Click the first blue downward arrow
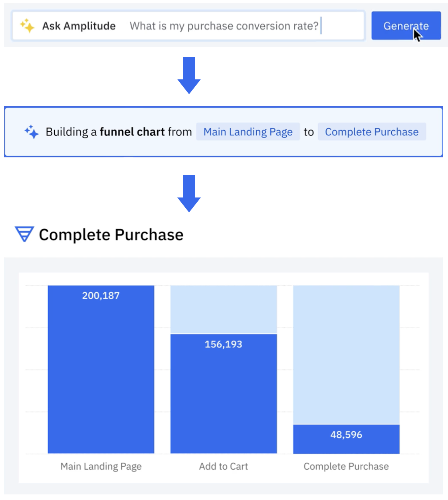This screenshot has width=448, height=500. tap(188, 75)
